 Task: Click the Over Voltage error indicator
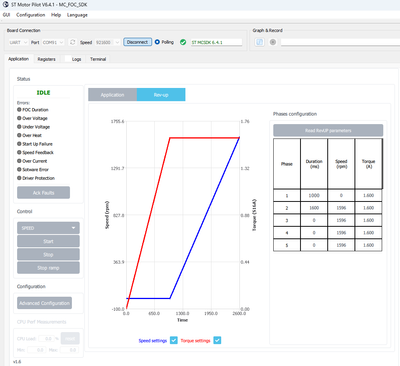tap(19, 118)
